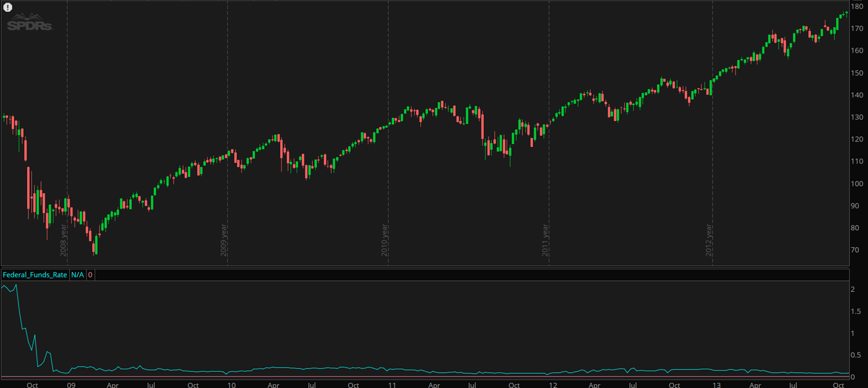This screenshot has height=388, width=868.
Task: Click the 70 price axis label
Action: pos(855,250)
